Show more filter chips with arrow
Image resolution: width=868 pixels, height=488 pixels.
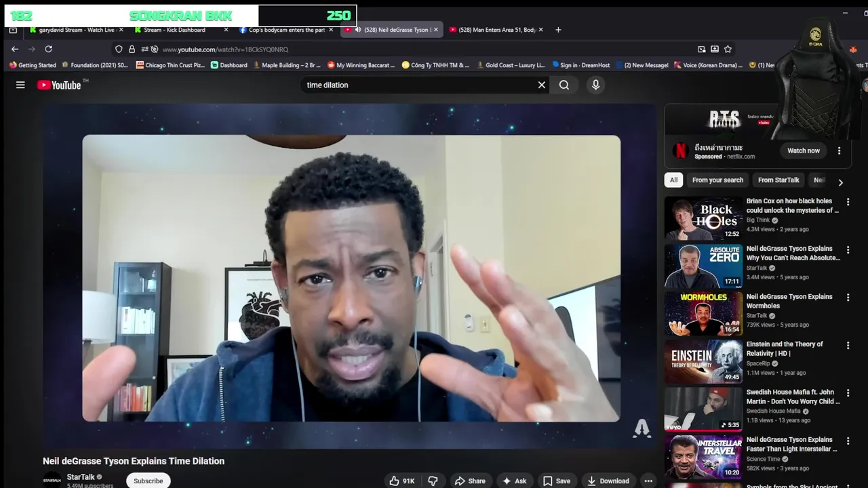pos(840,182)
